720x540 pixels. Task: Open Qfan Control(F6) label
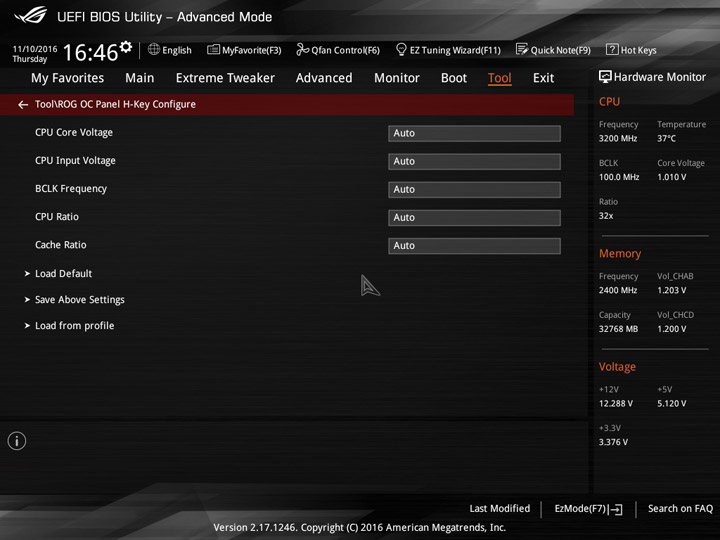click(x=345, y=50)
